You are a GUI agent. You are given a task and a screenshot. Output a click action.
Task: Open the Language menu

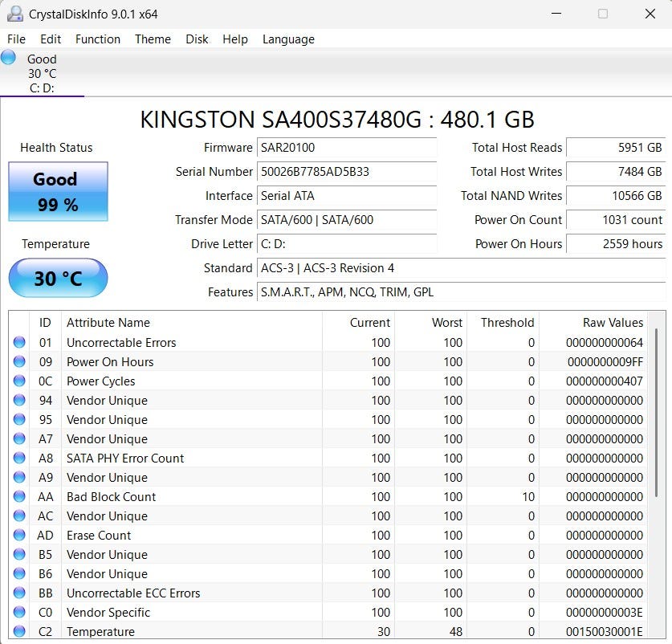[288, 39]
